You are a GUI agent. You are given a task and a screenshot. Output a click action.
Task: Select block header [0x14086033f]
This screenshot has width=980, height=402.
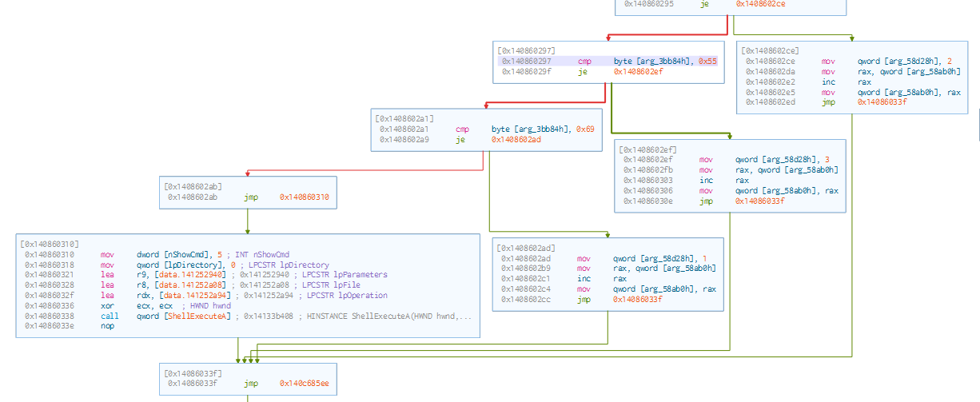click(193, 373)
